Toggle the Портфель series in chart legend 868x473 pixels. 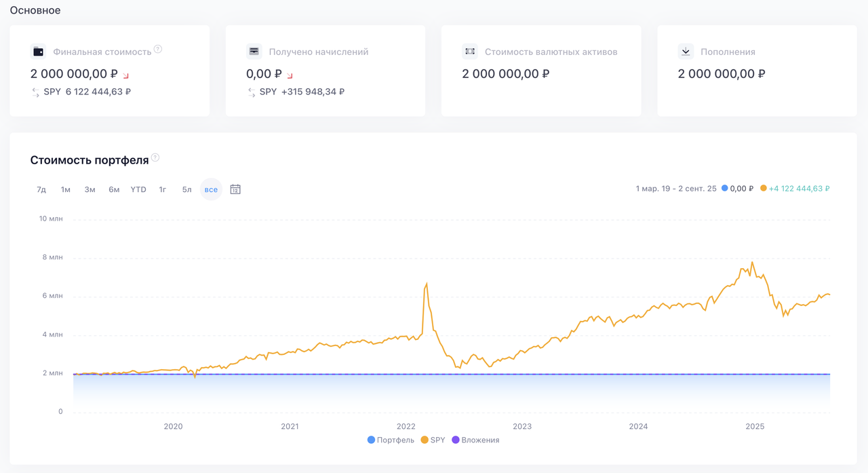(x=391, y=440)
